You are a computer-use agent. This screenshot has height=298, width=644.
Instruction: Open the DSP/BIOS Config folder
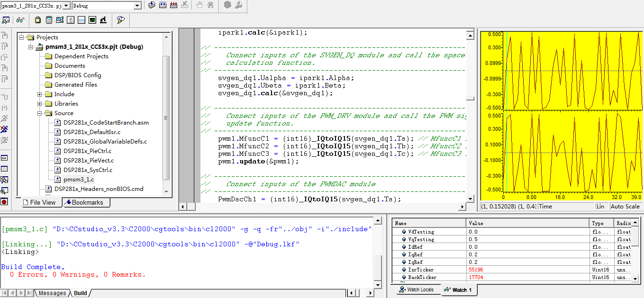point(78,75)
